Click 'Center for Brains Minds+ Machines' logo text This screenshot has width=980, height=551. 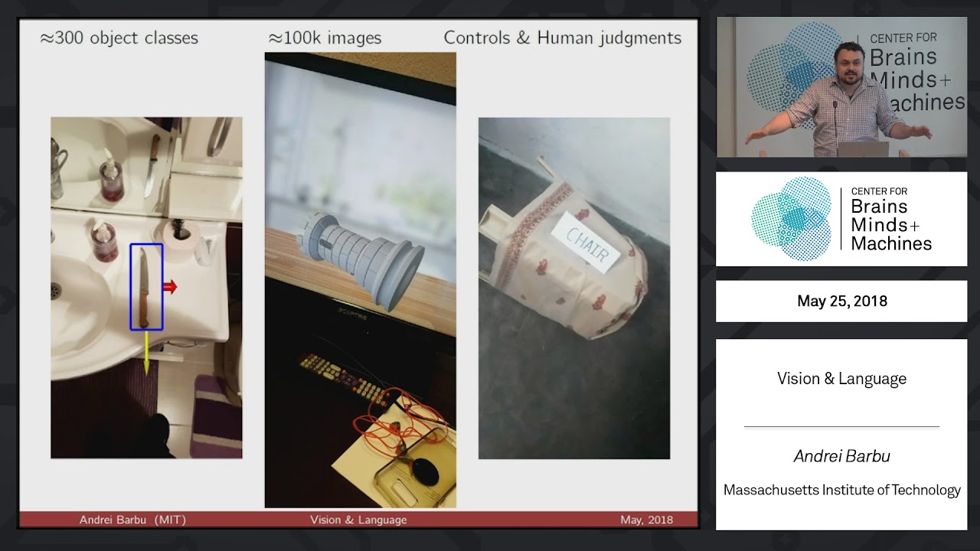click(x=892, y=220)
